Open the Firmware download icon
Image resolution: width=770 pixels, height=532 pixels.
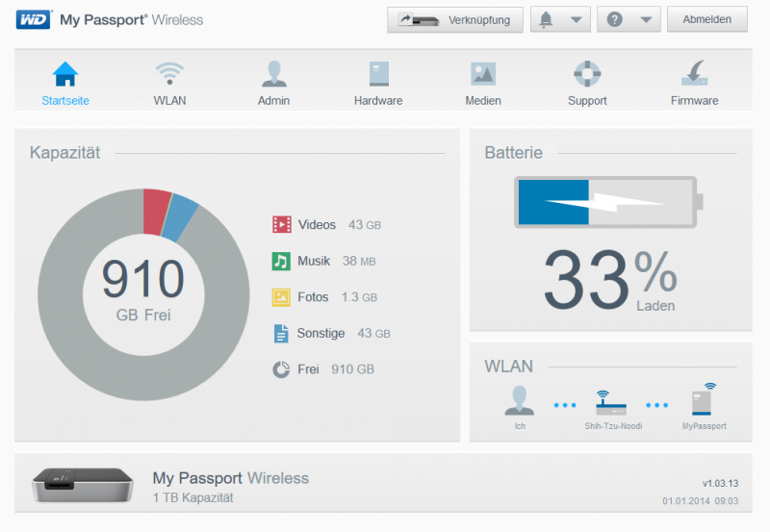pyautogui.click(x=694, y=73)
